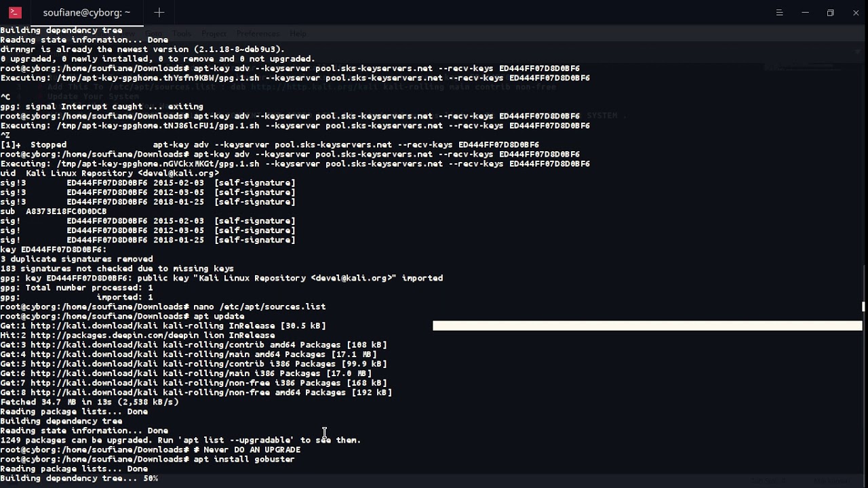Viewport: 868px width, 488px height.
Task: Click the 'Building dependency tree... 50%' progress line
Action: (79, 479)
